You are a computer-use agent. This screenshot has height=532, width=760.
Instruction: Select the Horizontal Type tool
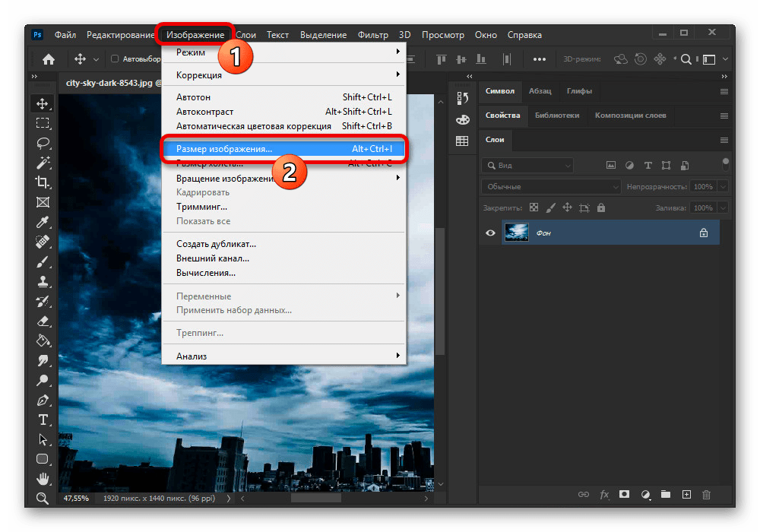tap(43, 420)
